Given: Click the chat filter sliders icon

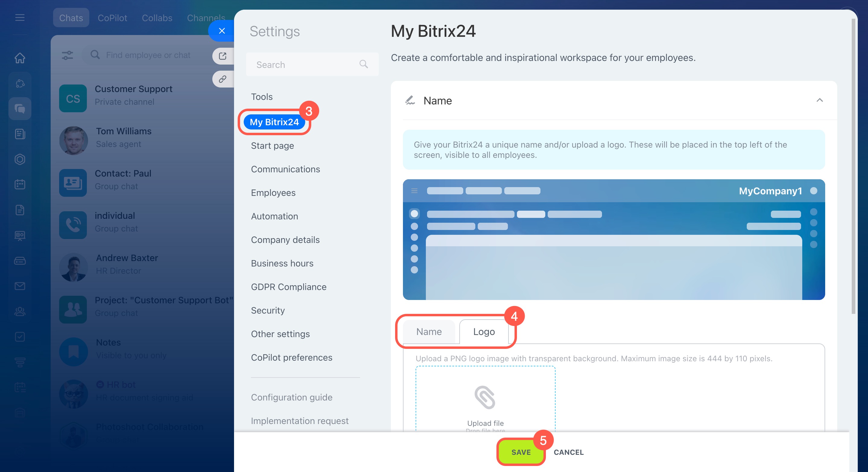Looking at the screenshot, I should [67, 55].
